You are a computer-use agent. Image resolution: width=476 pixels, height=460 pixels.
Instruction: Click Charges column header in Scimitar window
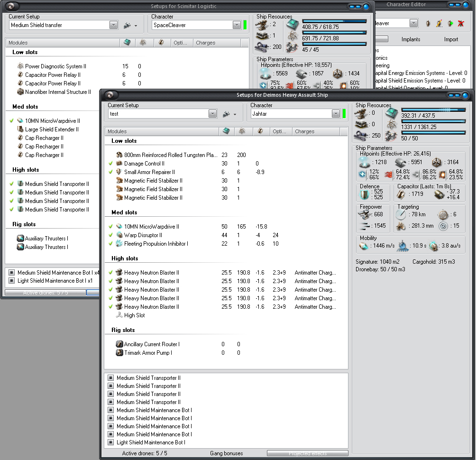(217, 43)
